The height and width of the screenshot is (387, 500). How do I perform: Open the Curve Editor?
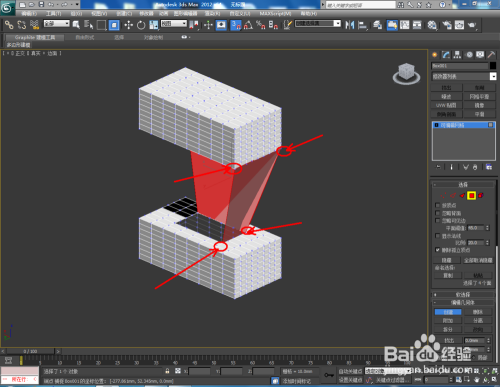coord(405,25)
